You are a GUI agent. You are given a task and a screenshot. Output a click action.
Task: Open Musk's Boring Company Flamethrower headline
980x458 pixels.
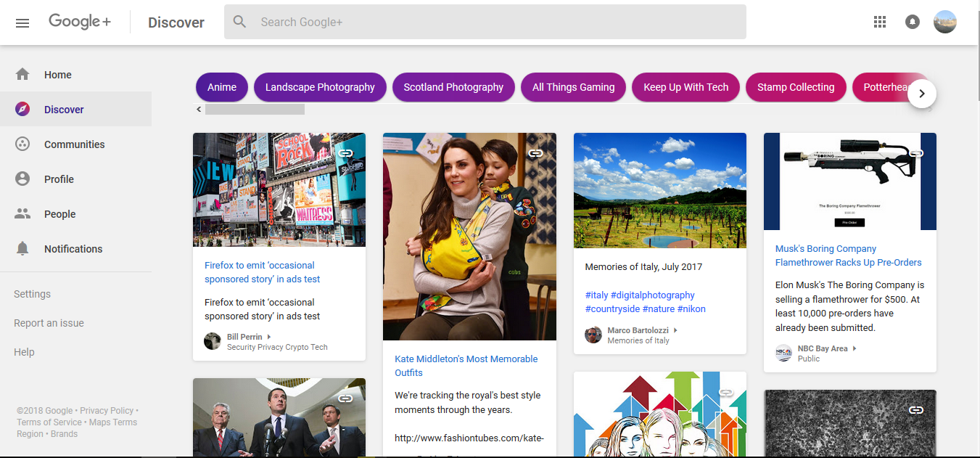849,255
